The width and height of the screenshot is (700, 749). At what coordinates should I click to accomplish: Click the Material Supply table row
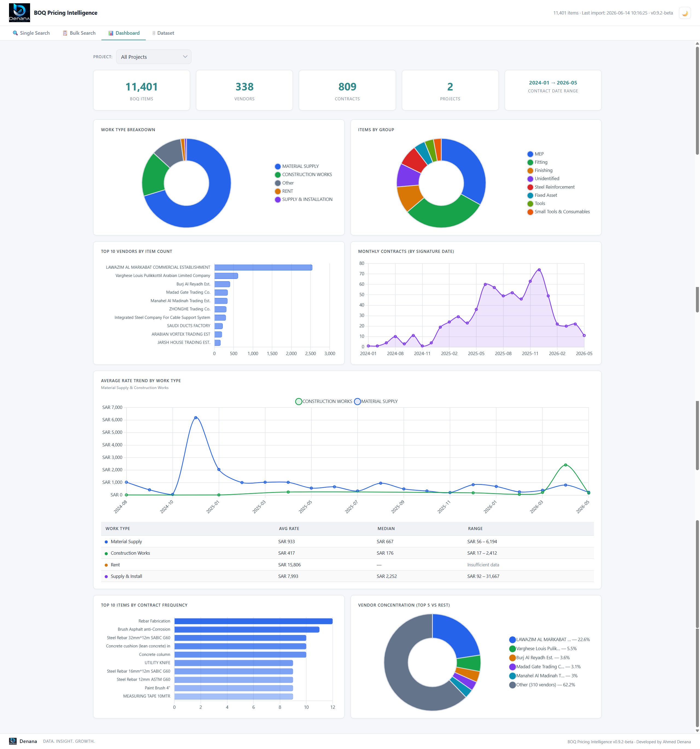click(347, 542)
